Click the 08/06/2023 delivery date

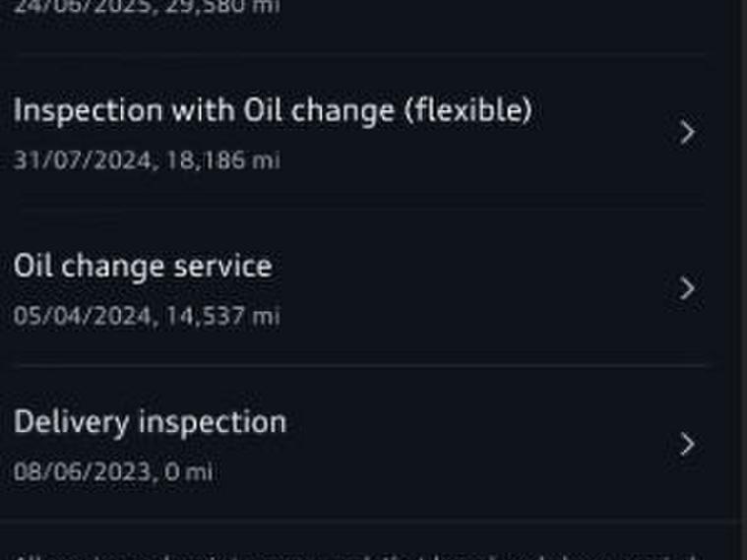click(x=82, y=472)
